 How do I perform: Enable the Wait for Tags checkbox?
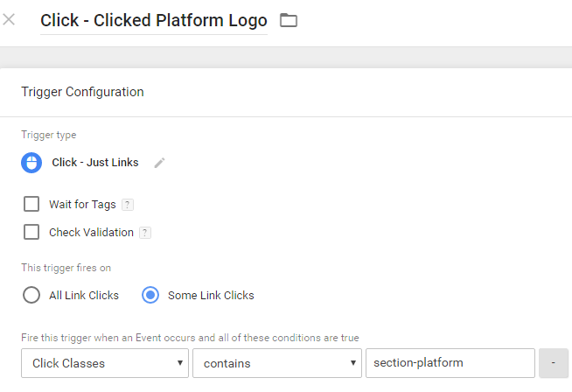coord(31,204)
